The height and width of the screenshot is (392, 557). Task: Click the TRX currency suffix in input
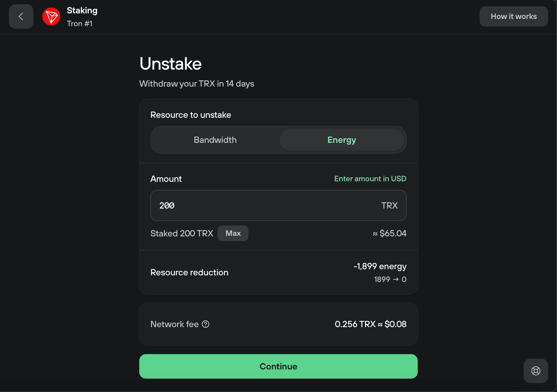click(x=389, y=205)
